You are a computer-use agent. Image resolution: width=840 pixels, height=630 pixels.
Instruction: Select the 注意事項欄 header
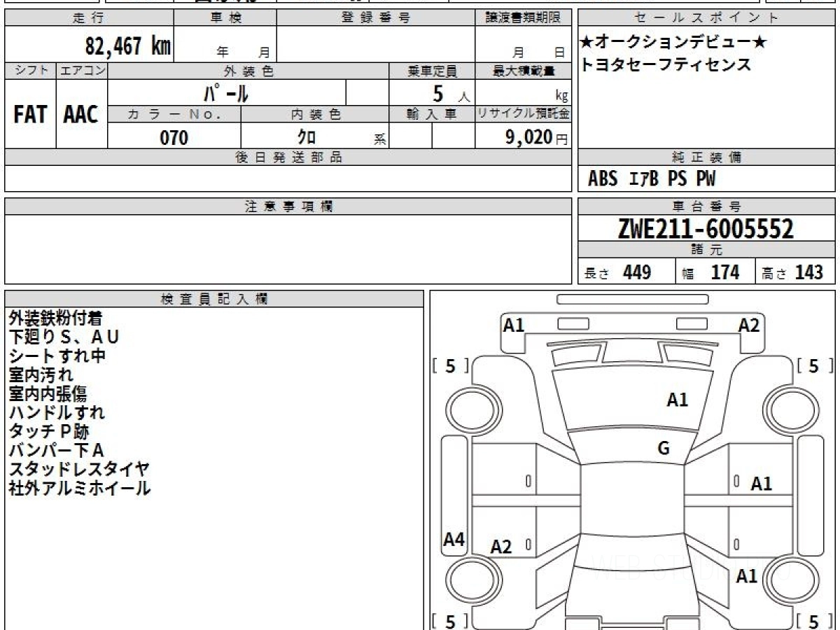288,206
